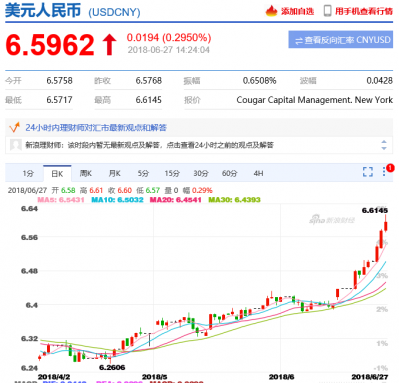Click the flame add-to-watchlist icon
The image size is (399, 383).
coord(271,11)
